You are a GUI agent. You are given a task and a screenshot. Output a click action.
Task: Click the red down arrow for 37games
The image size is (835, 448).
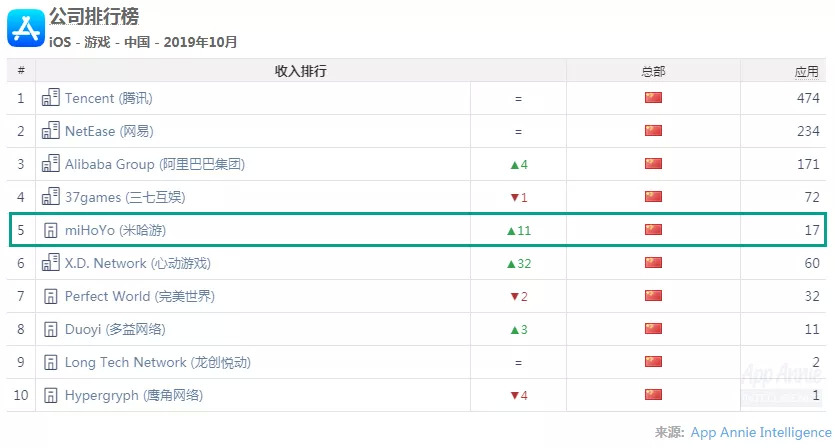tap(514, 197)
